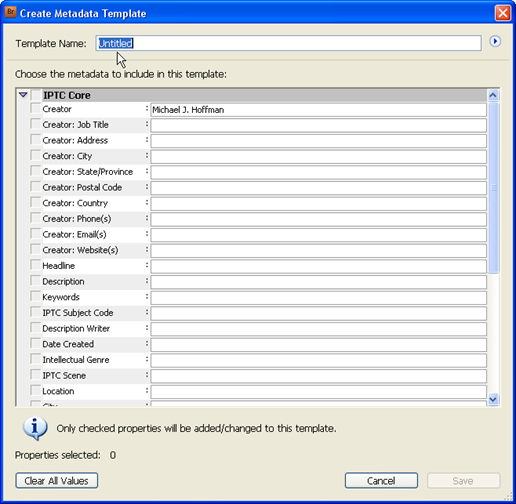
Task: Click the IPTC Subject Code input field
Action: (318, 314)
